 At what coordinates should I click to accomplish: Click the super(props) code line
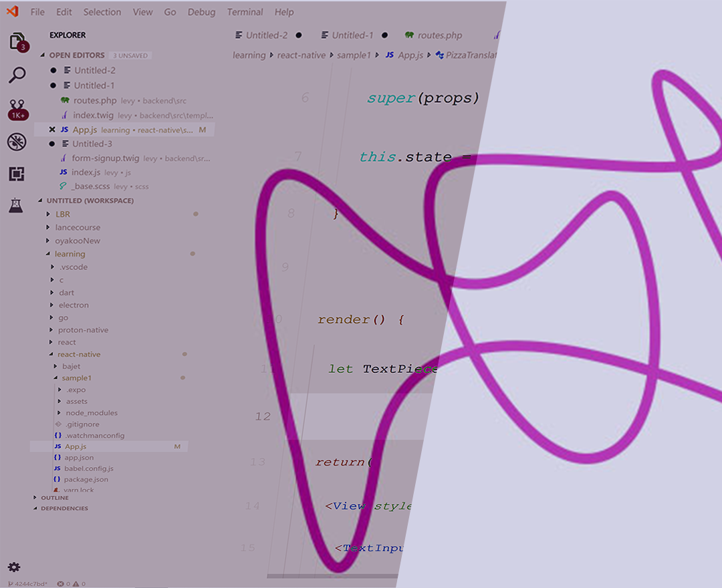tap(423, 98)
